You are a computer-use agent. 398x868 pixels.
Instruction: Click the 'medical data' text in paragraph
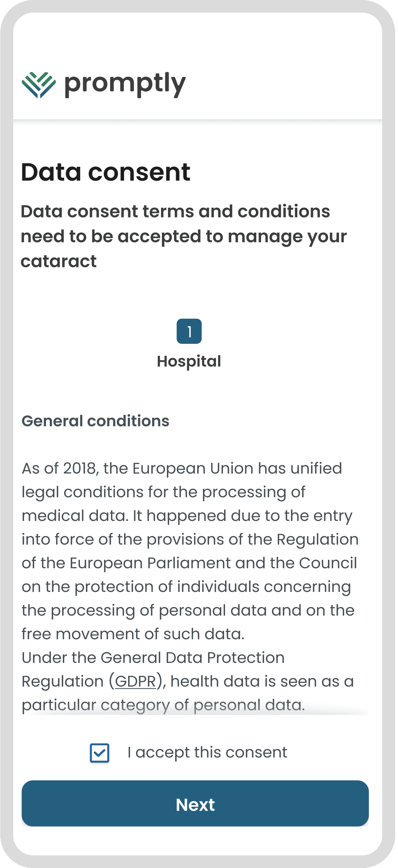pos(75,516)
